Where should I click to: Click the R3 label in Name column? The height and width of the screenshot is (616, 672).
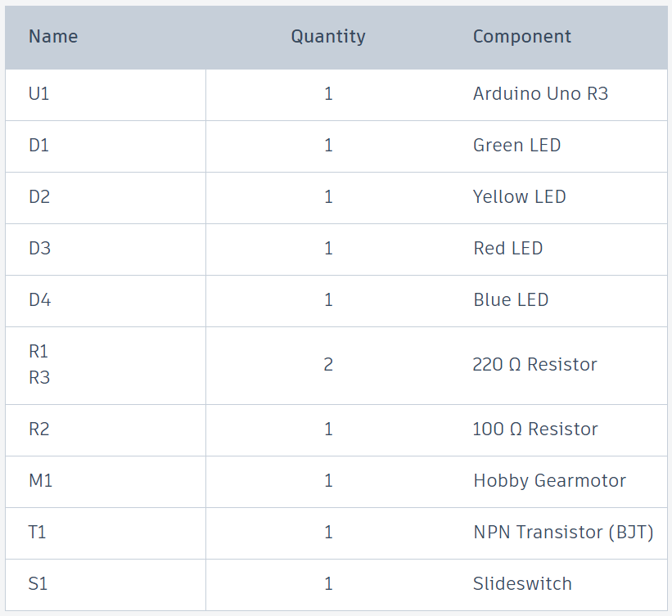click(39, 378)
